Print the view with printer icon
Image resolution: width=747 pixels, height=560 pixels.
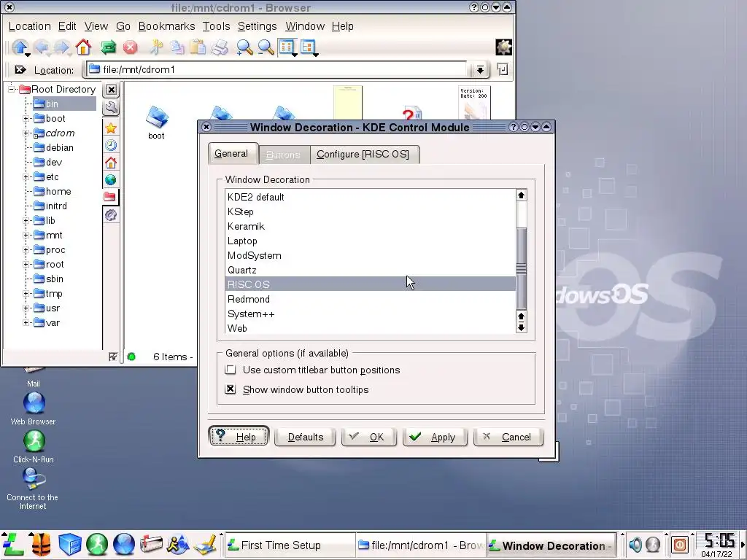click(x=220, y=47)
